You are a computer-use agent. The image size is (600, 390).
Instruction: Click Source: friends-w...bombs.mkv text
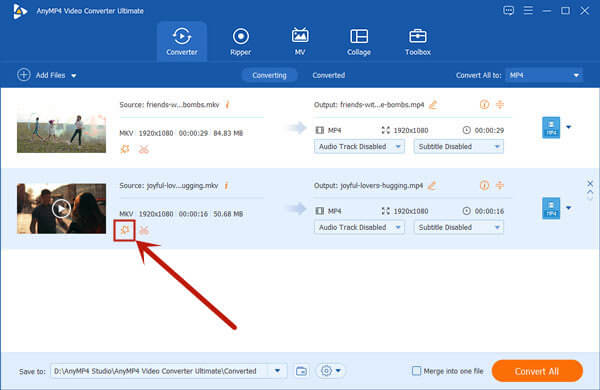pos(170,104)
